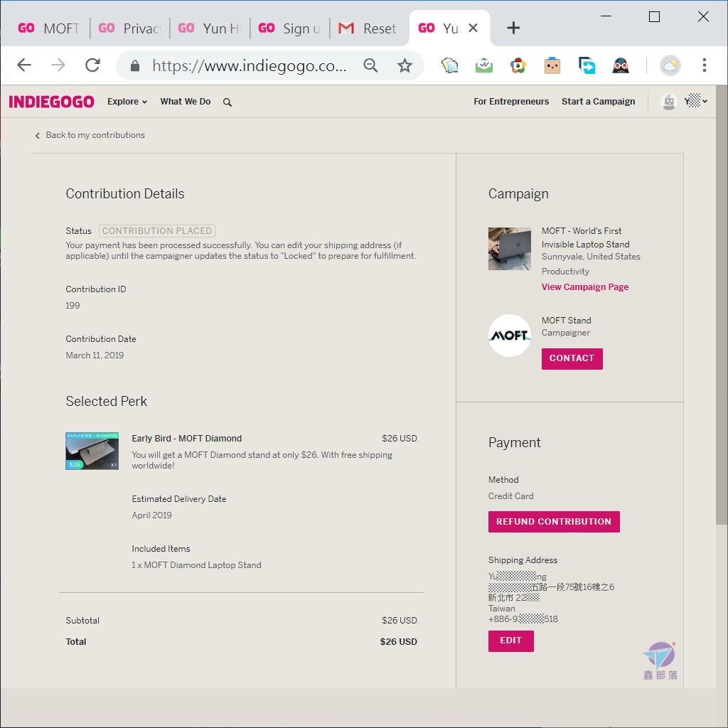Click the browser forward arrow

(x=58, y=65)
